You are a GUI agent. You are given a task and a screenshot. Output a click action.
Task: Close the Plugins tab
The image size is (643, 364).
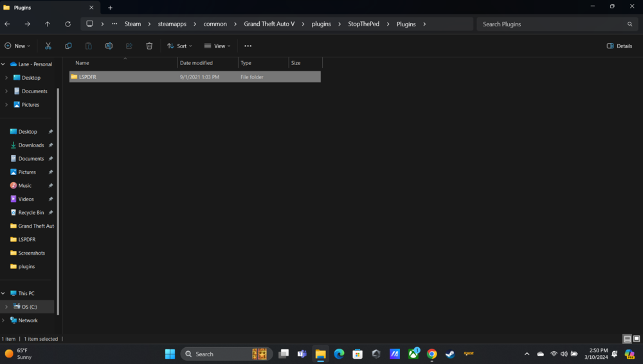[91, 7]
